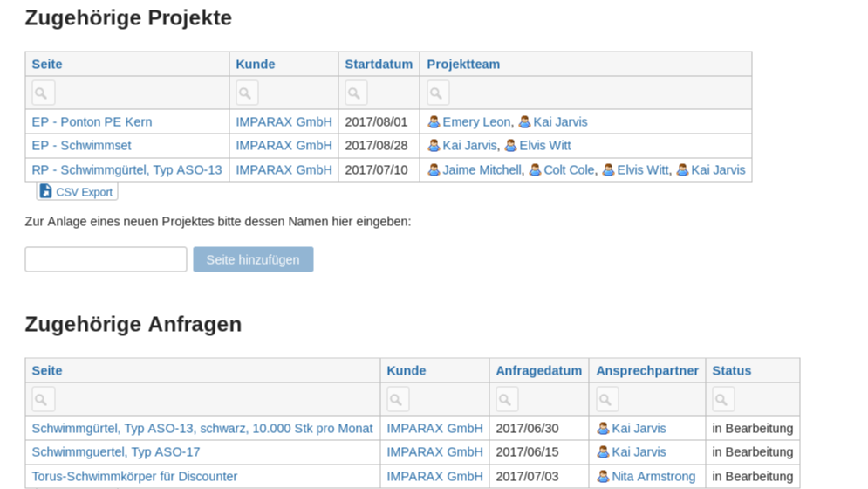Image resolution: width=868 pixels, height=489 pixels.
Task: Sort projects table by Kunde column
Action: (x=256, y=65)
